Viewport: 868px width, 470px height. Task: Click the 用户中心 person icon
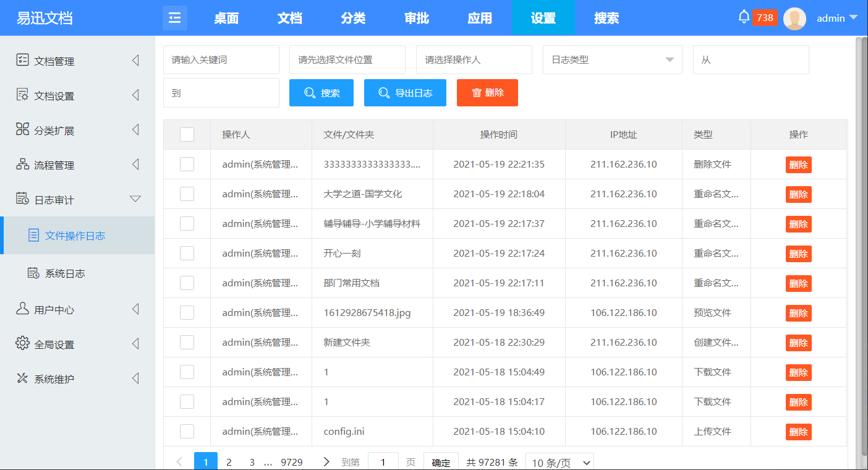coord(22,309)
